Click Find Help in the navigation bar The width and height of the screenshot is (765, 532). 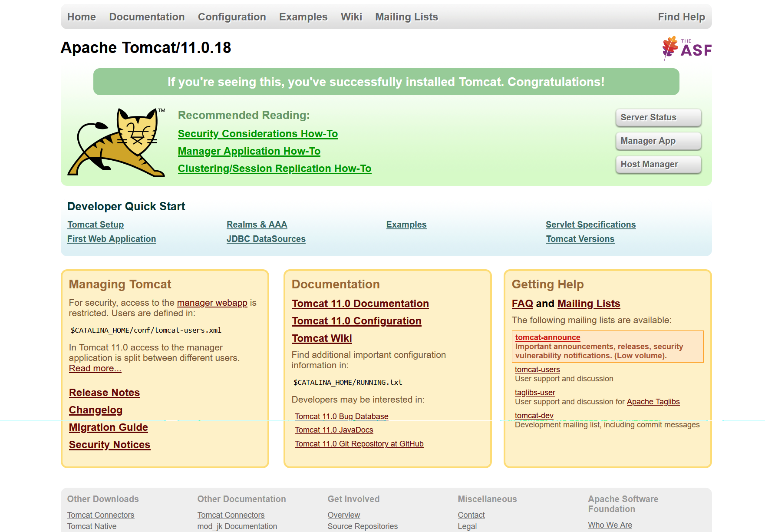[x=681, y=17]
